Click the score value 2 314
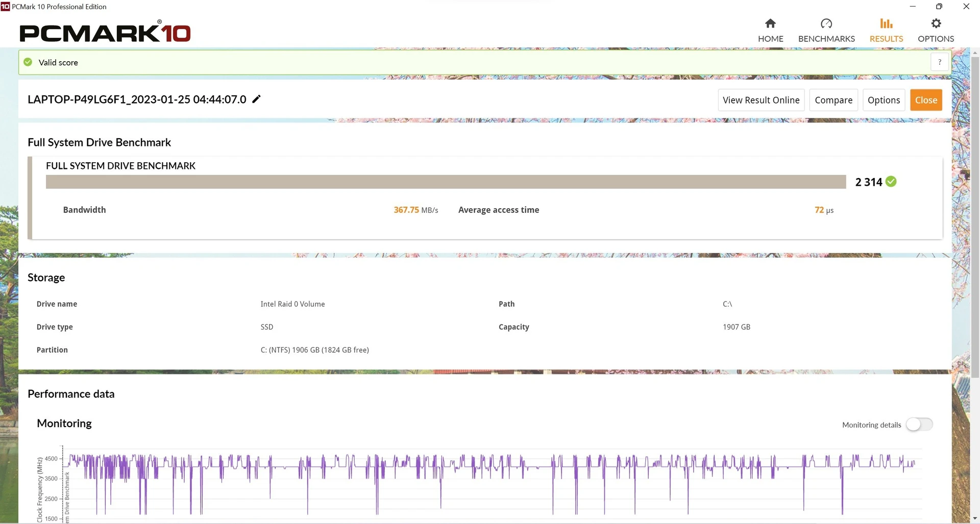Image resolution: width=980 pixels, height=524 pixels. coord(869,182)
